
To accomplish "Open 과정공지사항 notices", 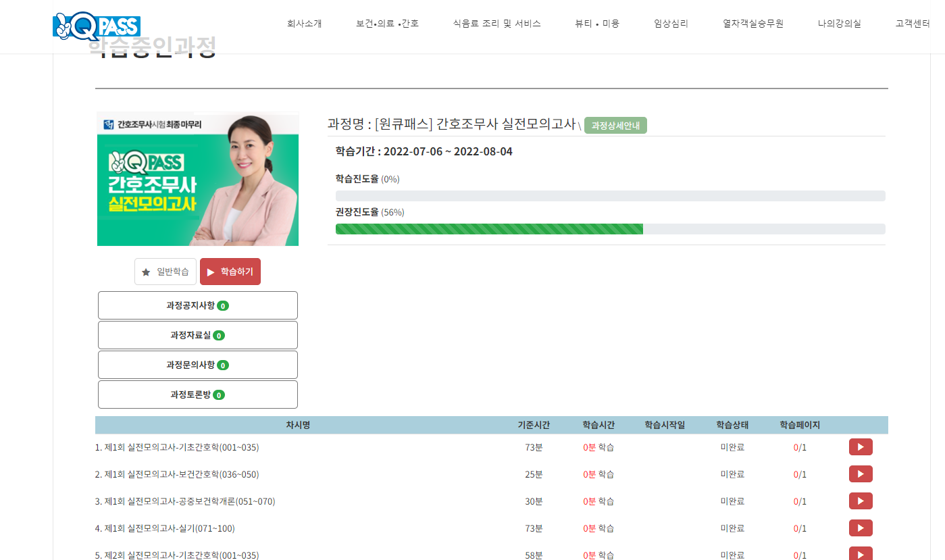I will click(x=198, y=305).
